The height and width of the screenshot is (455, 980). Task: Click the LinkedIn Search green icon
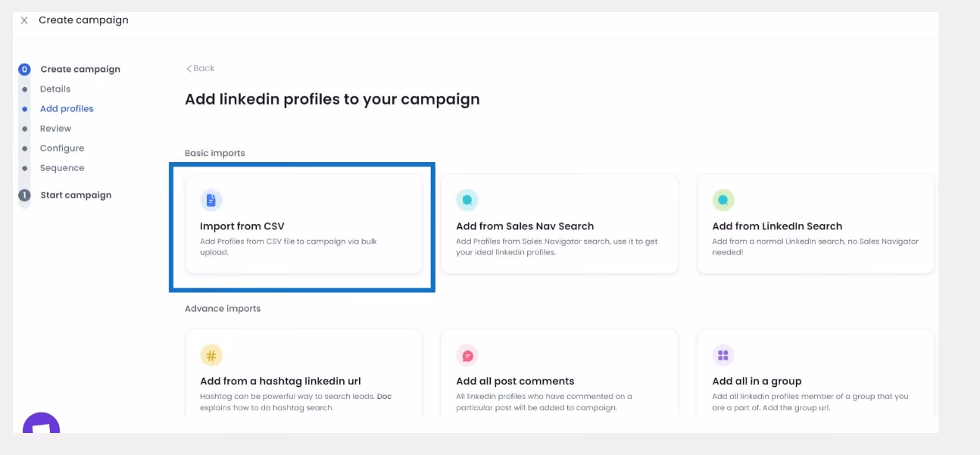click(723, 201)
